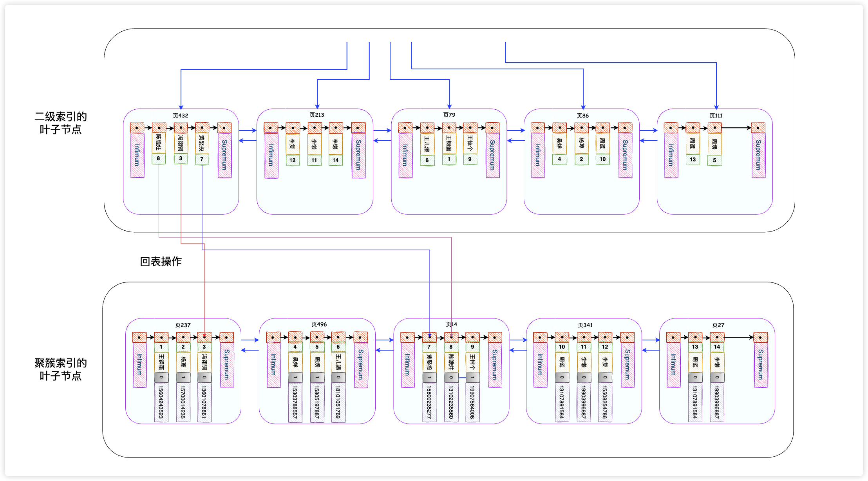Select the Infimum record in page 432
This screenshot has width=868, height=481.
point(137,155)
